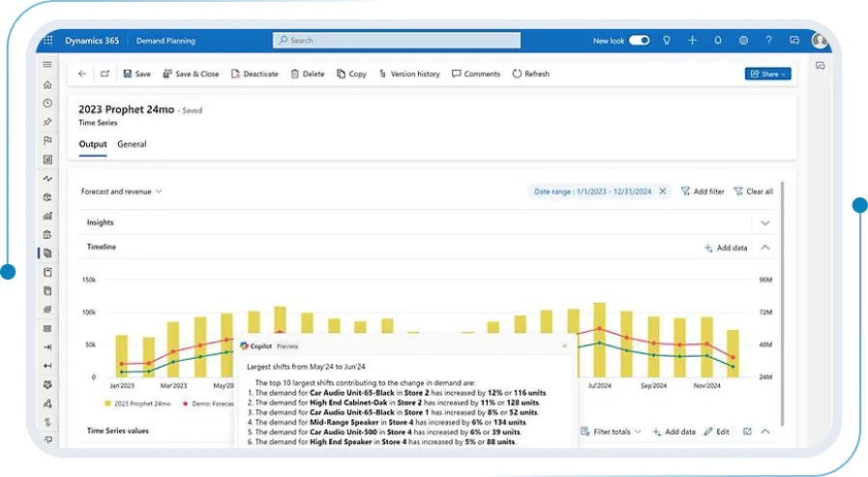The image size is (868, 477).
Task: Click Save & Close in command bar
Action: [x=191, y=74]
